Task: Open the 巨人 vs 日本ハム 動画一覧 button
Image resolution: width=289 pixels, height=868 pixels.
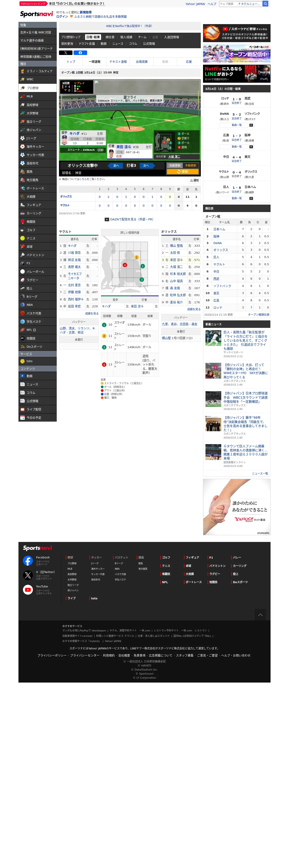Action: pyautogui.click(x=237, y=198)
